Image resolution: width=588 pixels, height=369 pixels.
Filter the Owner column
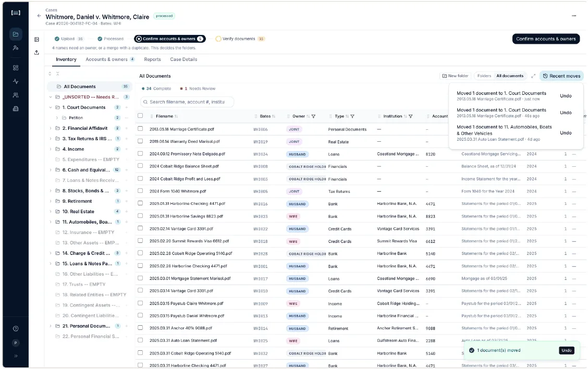point(313,116)
